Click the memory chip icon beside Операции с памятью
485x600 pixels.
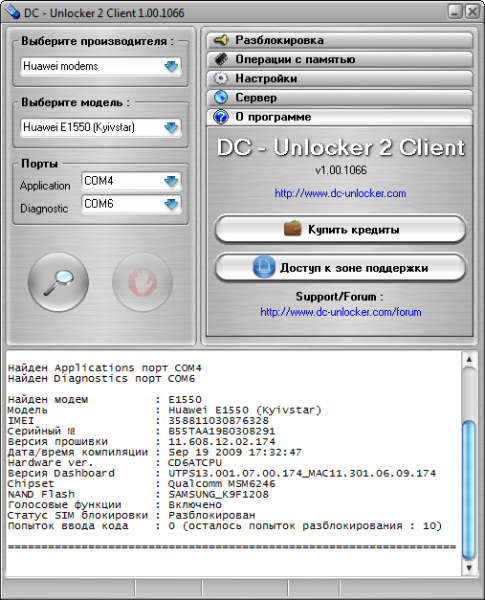coord(221,59)
